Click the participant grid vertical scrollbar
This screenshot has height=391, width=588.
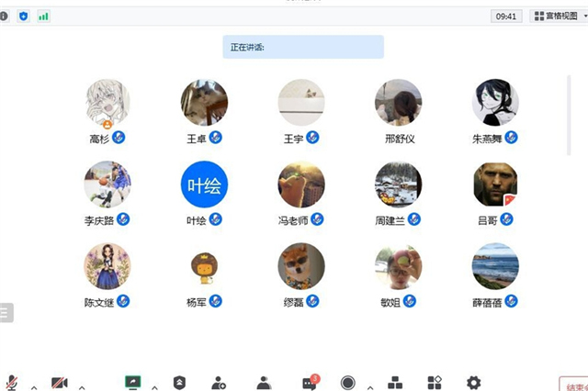click(571, 115)
